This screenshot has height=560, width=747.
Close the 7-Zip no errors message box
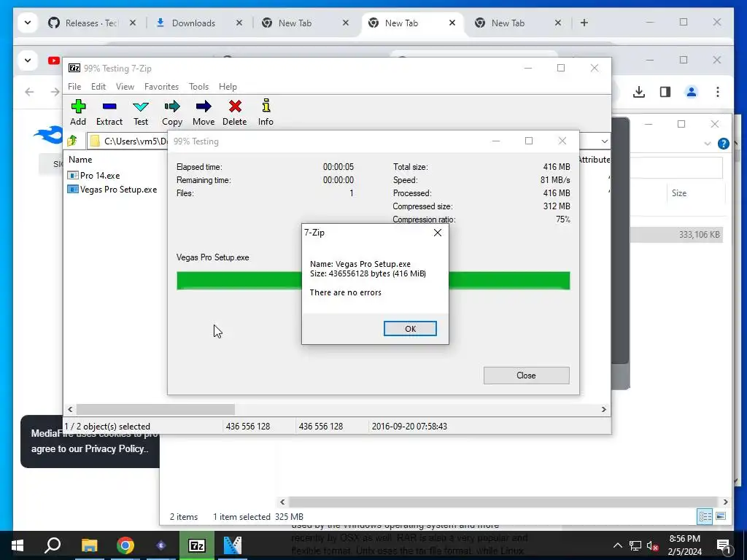(x=438, y=233)
